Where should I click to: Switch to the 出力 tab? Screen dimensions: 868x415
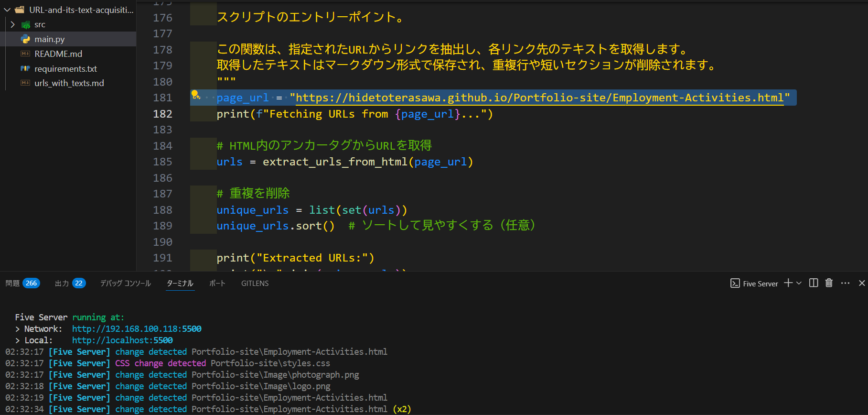(x=62, y=284)
